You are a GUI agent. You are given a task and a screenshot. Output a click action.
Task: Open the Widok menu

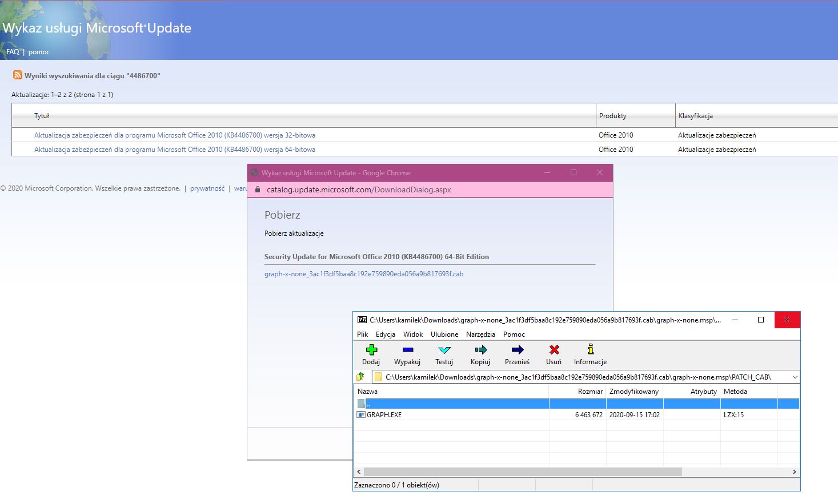413,334
